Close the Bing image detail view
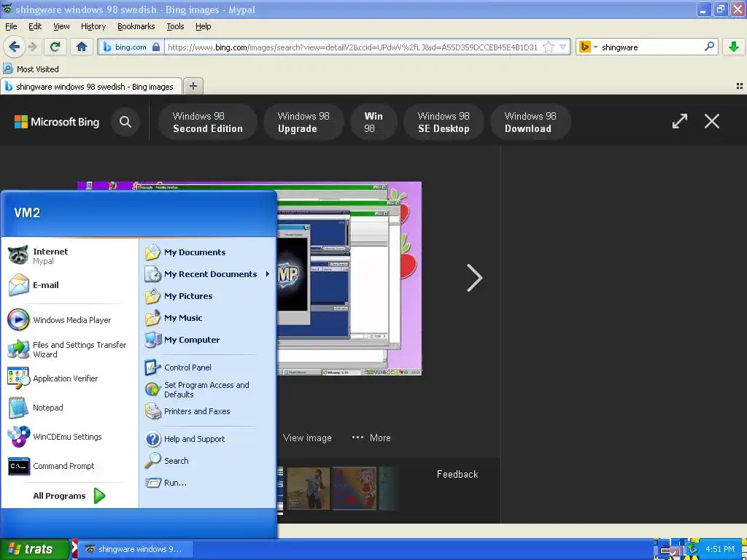 tap(712, 121)
